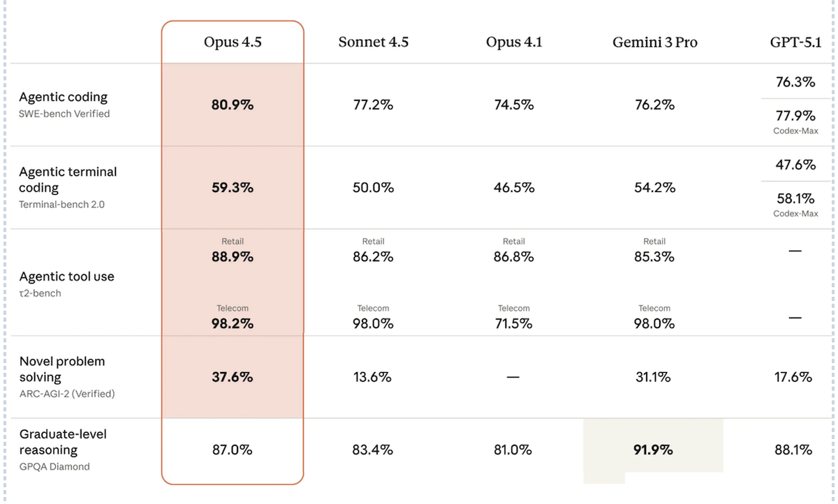Click the highlighted 91.9% Gemini 3 Pro cell
Viewport: 838px width, 504px height.
tap(654, 450)
